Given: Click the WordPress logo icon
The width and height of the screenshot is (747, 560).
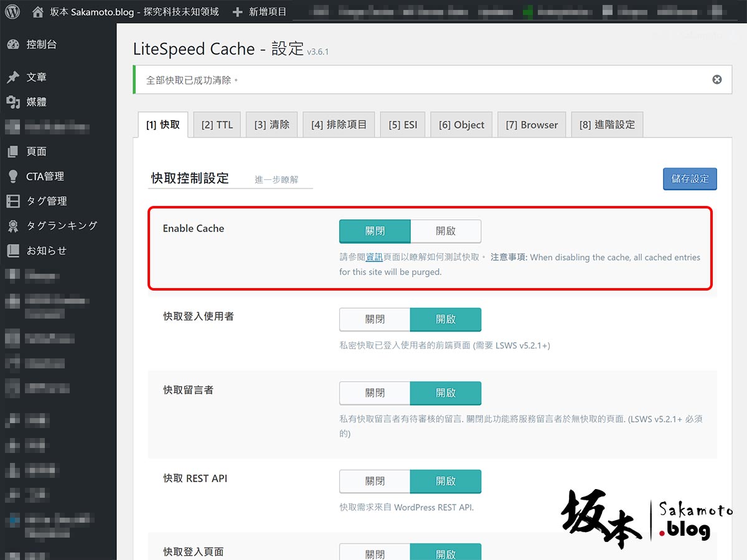Looking at the screenshot, I should (x=13, y=11).
